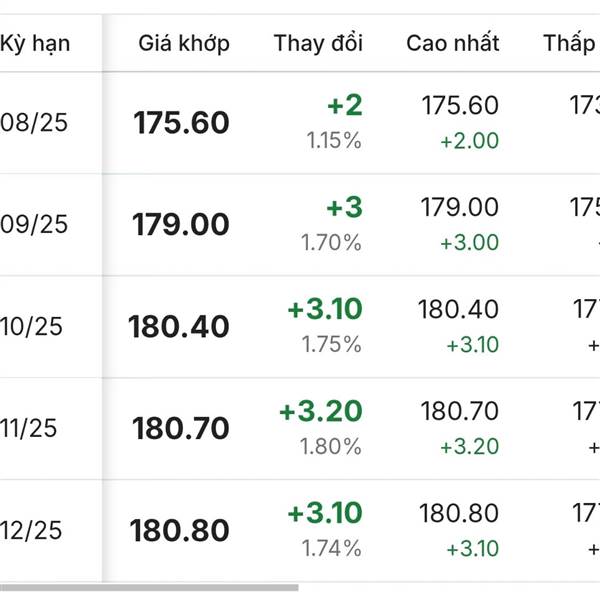Click the horizontal scrollbar at the bottom
Viewport: 600px width, 600px height.
pos(149,587)
